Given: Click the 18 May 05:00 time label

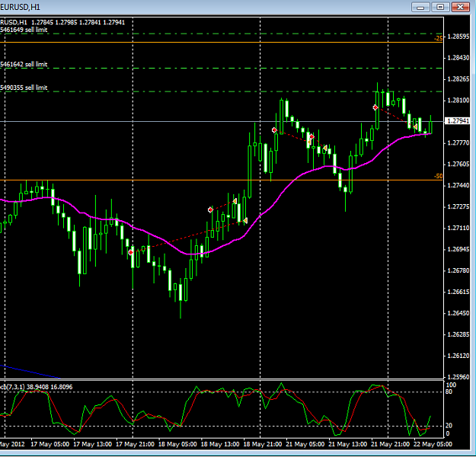Looking at the screenshot, I should [x=177, y=444].
